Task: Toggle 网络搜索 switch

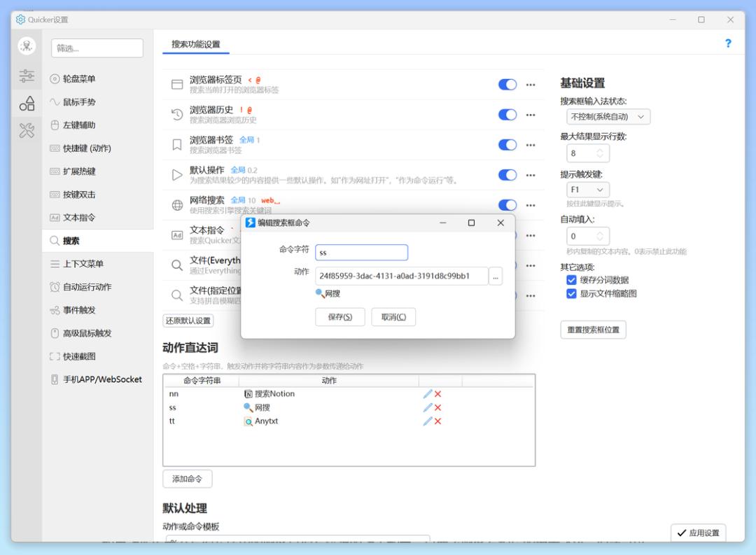Action: (x=507, y=205)
